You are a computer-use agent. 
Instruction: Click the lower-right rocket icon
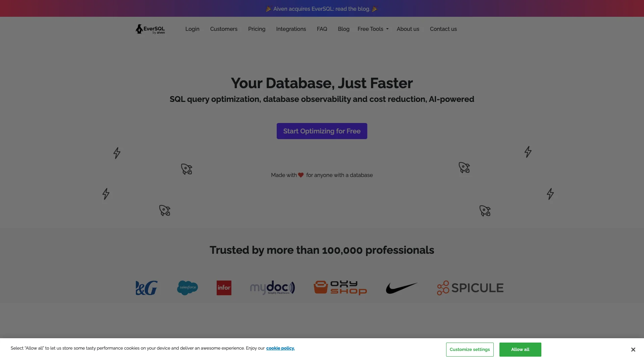(485, 210)
